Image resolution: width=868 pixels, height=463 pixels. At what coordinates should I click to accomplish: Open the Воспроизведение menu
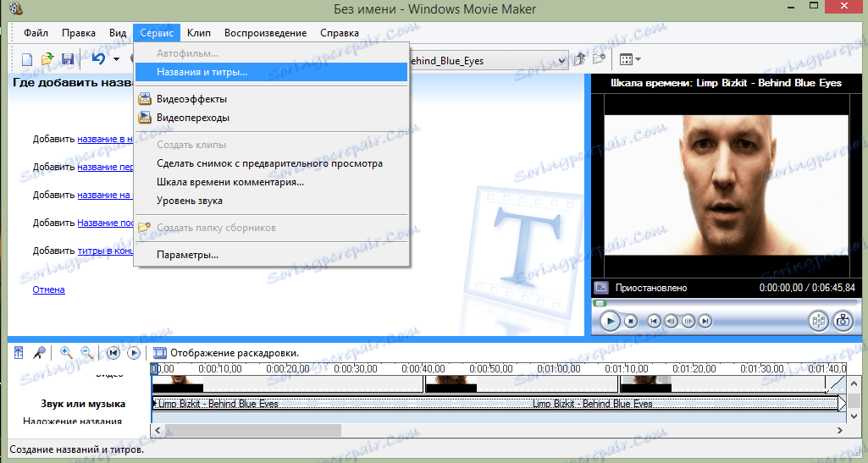pos(265,33)
